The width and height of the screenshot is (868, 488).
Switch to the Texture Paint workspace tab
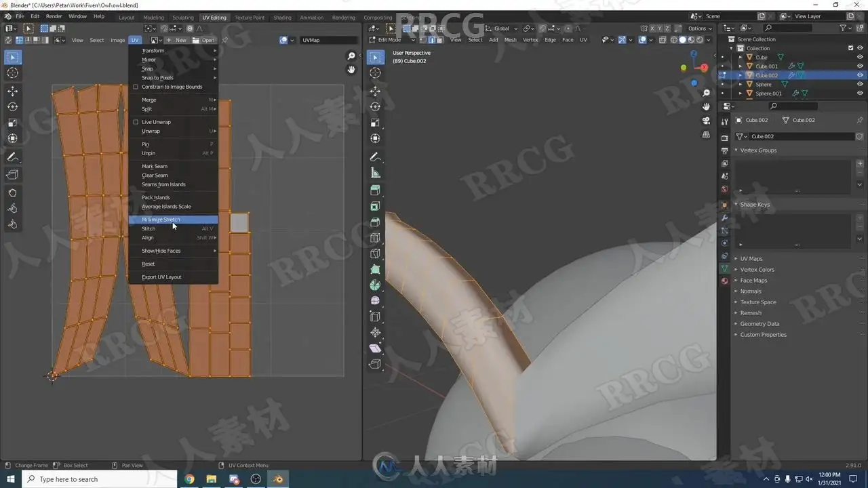click(x=250, y=18)
